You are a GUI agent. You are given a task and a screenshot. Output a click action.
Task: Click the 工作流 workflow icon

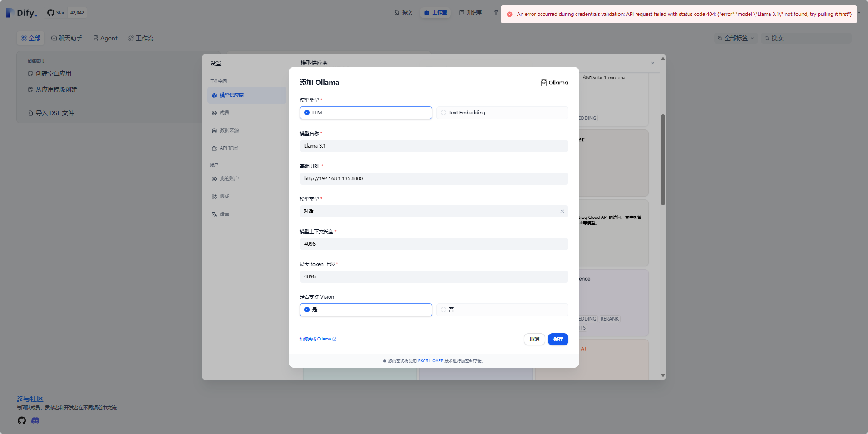(131, 38)
